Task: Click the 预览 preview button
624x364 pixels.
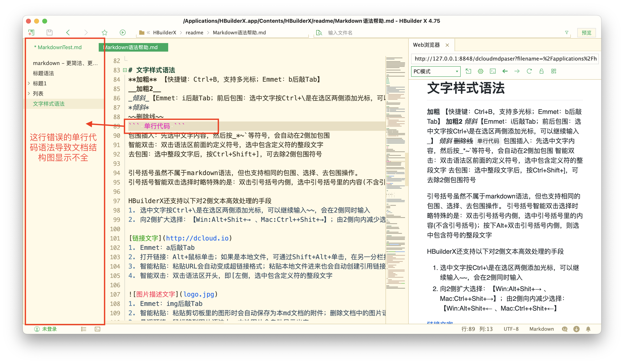Action: click(586, 33)
